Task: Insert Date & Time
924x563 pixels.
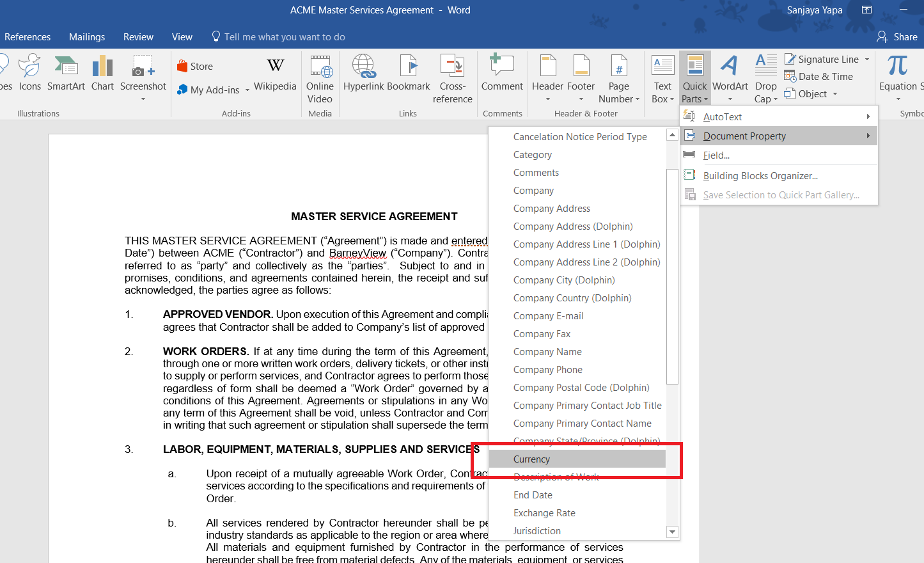Action: [818, 76]
